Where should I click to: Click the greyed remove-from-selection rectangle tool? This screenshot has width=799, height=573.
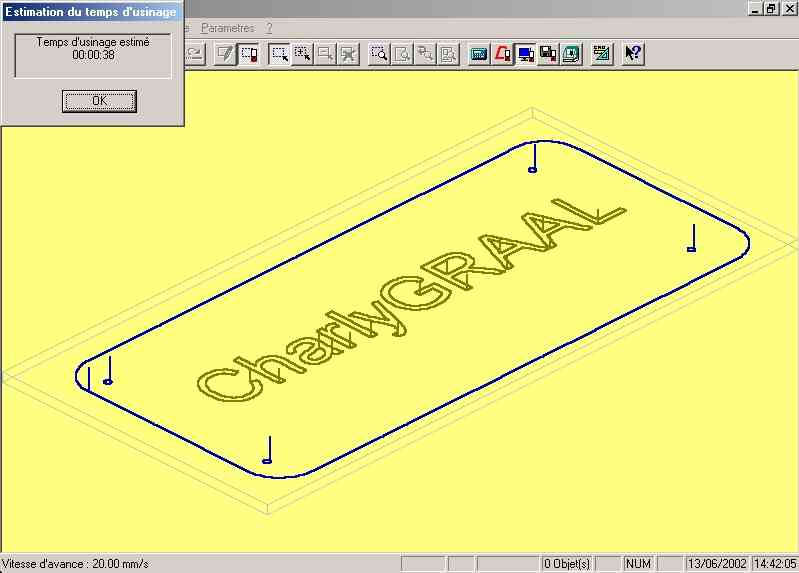point(326,54)
